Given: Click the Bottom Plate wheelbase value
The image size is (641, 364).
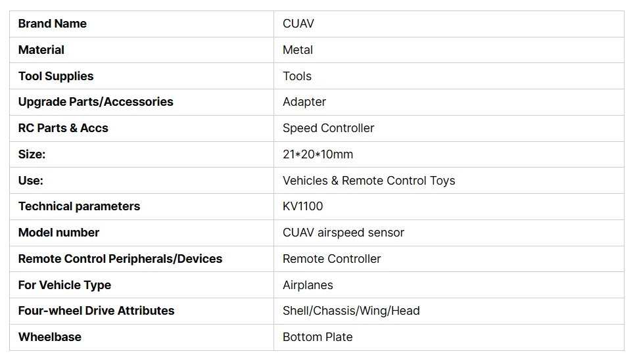Looking at the screenshot, I should click(318, 337).
